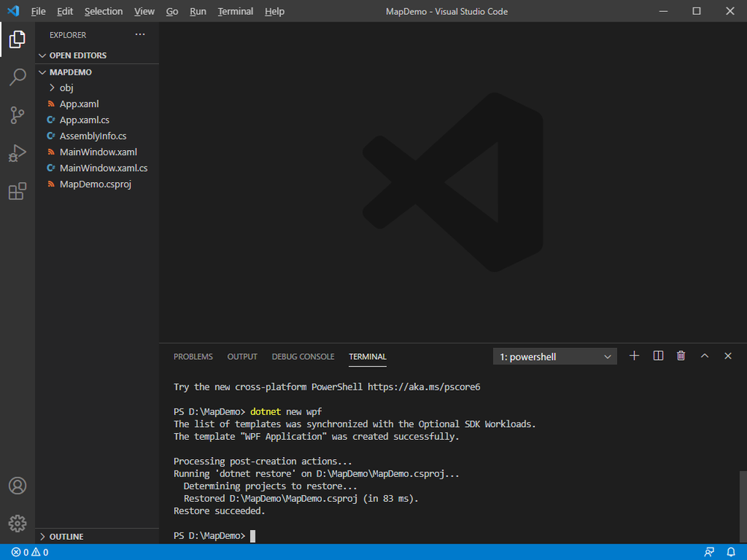Open the Selection menu
Screen dimensions: 747x560
click(x=103, y=11)
